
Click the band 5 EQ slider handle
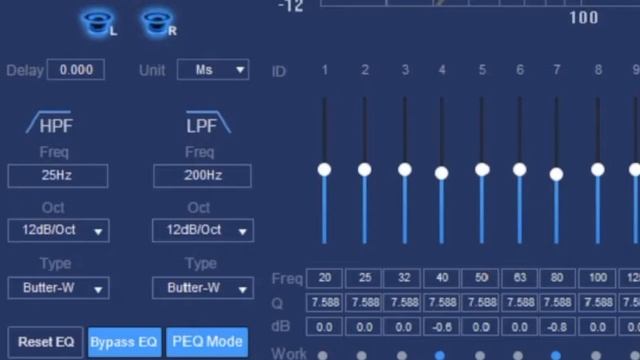click(482, 169)
